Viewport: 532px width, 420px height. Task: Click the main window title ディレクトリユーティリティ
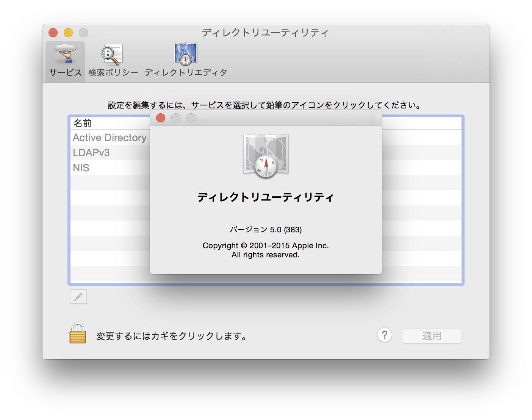click(x=265, y=33)
